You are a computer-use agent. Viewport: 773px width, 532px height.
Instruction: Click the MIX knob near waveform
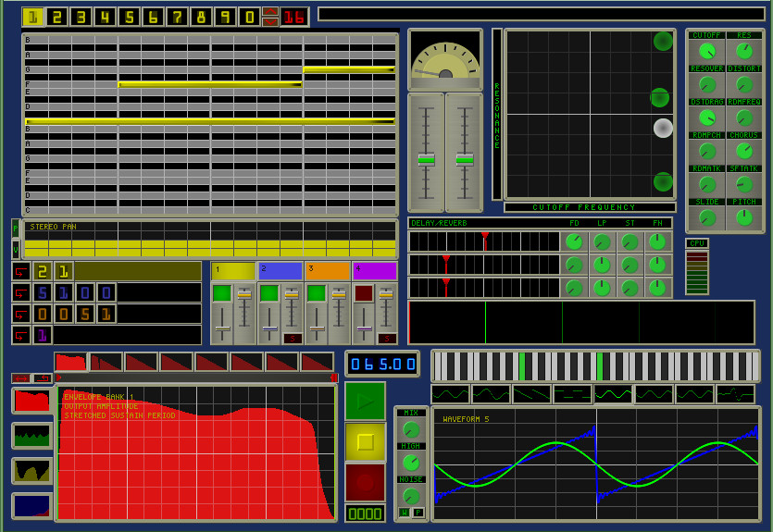click(x=411, y=429)
